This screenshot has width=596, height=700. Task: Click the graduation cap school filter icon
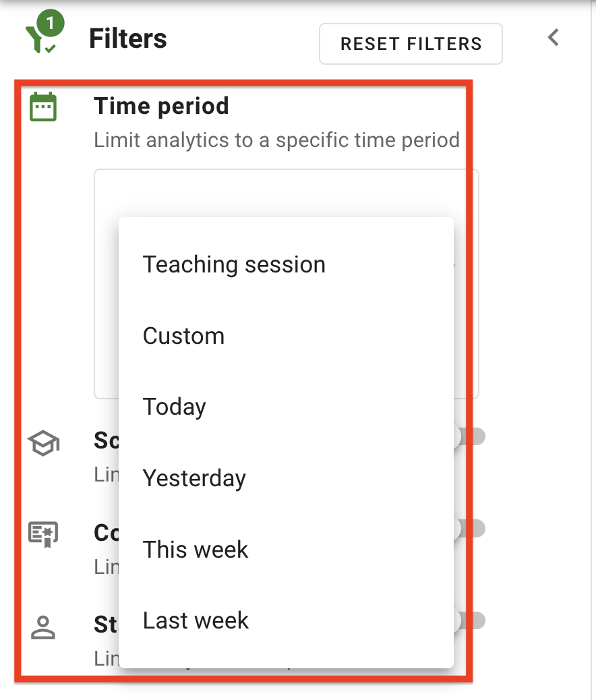[42, 443]
